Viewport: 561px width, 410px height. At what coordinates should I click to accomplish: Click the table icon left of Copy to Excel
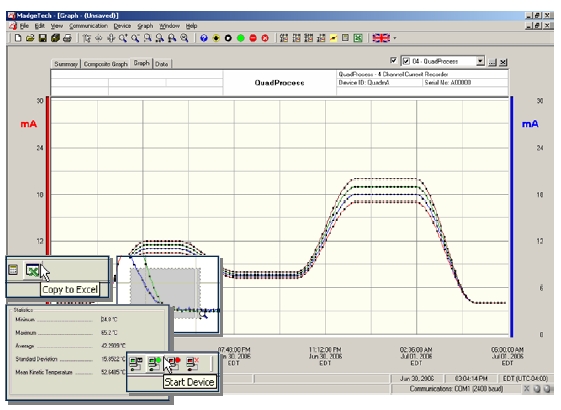click(13, 270)
